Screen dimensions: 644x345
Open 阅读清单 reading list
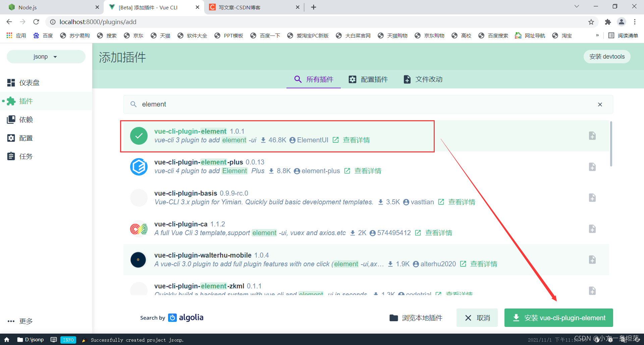tap(623, 36)
